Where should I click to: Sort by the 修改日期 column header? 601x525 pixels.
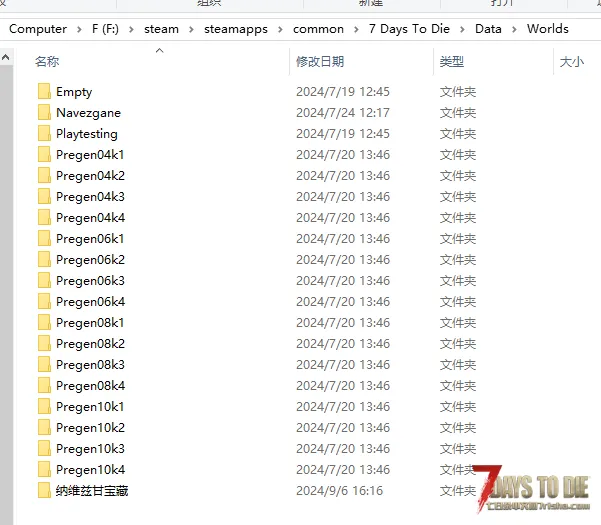(x=320, y=61)
